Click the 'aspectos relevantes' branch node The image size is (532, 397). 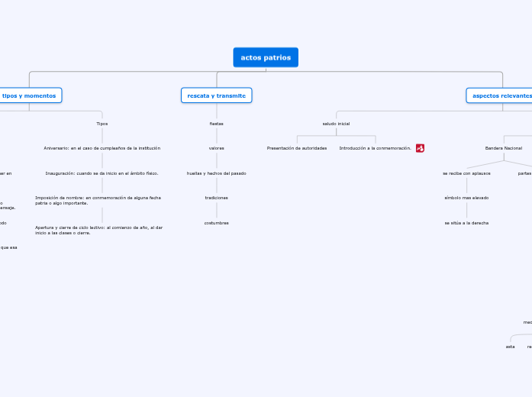(x=501, y=95)
